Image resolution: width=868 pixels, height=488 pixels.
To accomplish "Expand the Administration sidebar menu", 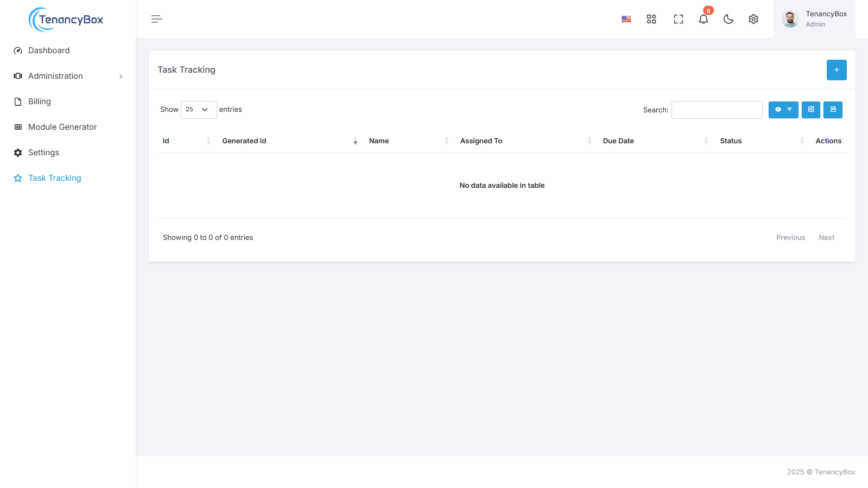I will [68, 76].
